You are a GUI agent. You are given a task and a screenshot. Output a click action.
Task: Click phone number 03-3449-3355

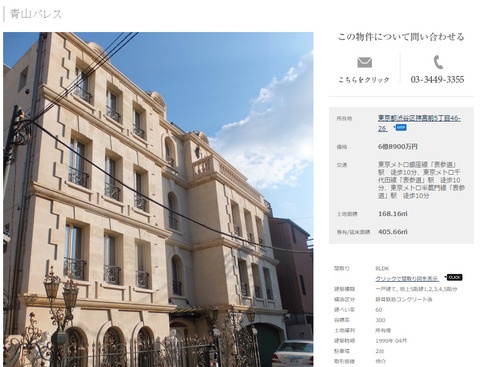pos(437,79)
